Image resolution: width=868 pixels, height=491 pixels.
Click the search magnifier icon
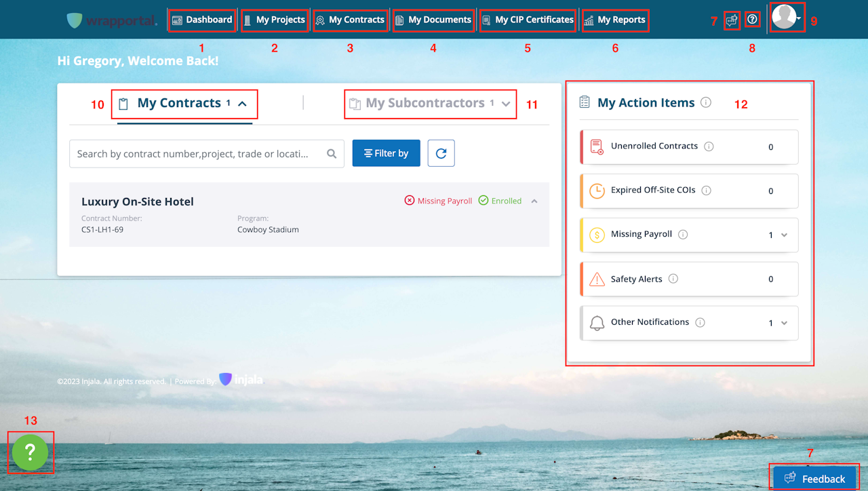332,154
